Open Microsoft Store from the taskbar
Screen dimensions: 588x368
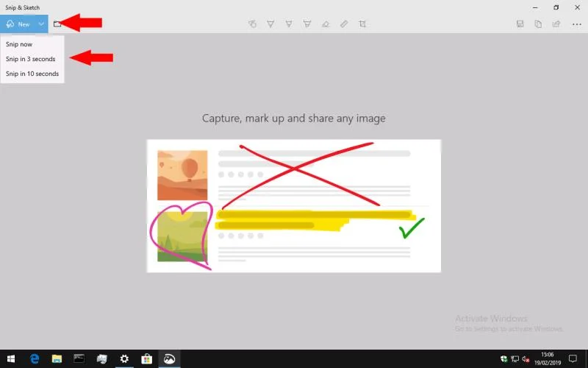146,359
